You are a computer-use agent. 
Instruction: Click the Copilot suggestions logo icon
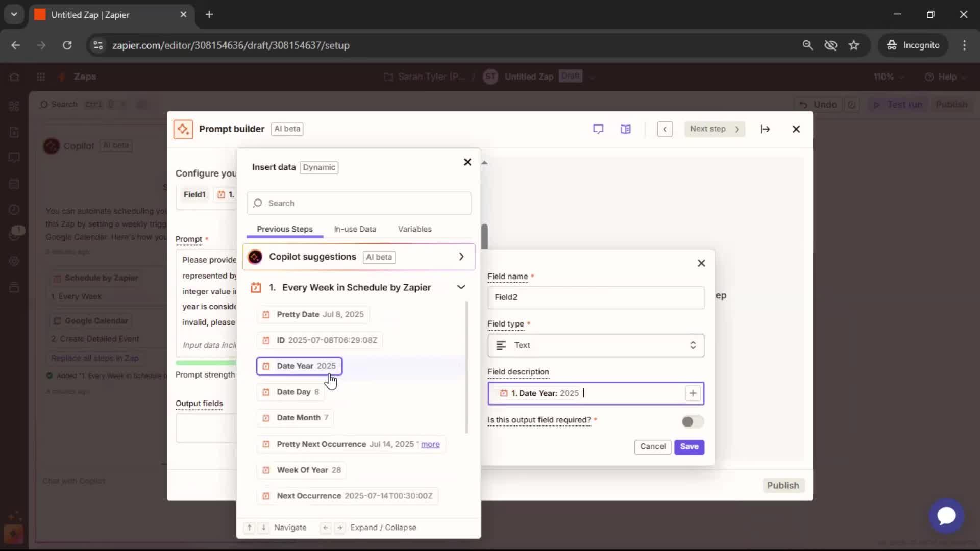pos(255,257)
